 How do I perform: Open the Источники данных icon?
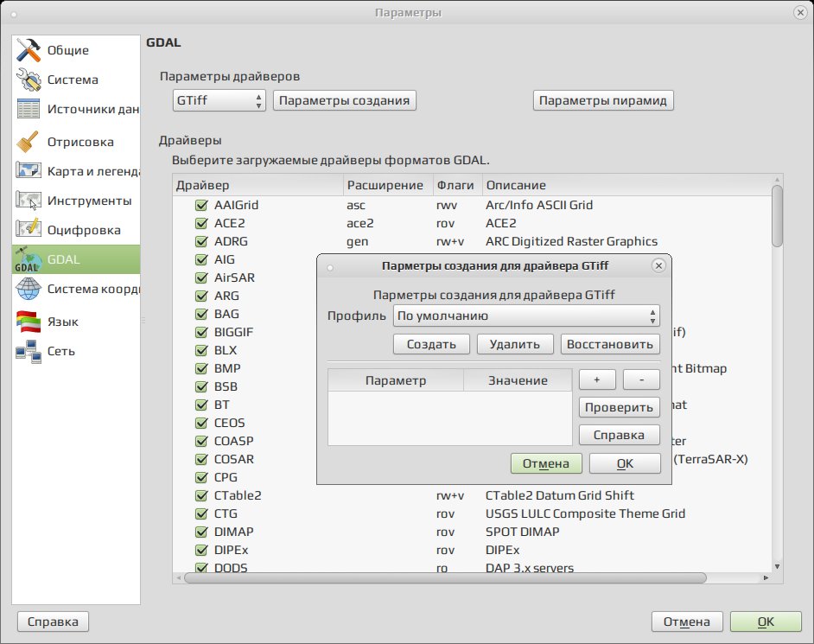(28, 109)
